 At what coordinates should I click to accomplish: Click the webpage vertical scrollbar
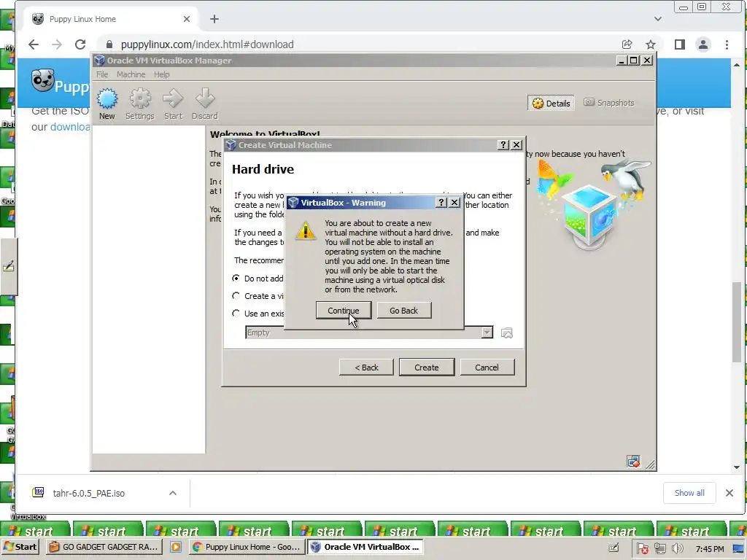(x=737, y=322)
